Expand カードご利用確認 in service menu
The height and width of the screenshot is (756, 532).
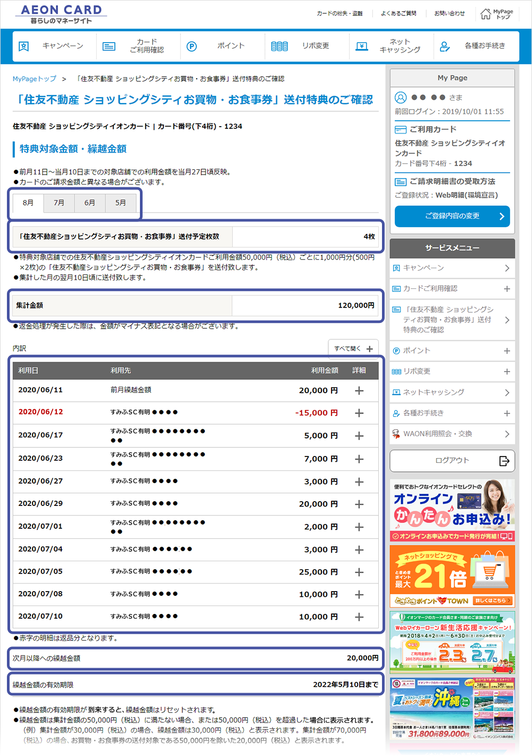(507, 289)
